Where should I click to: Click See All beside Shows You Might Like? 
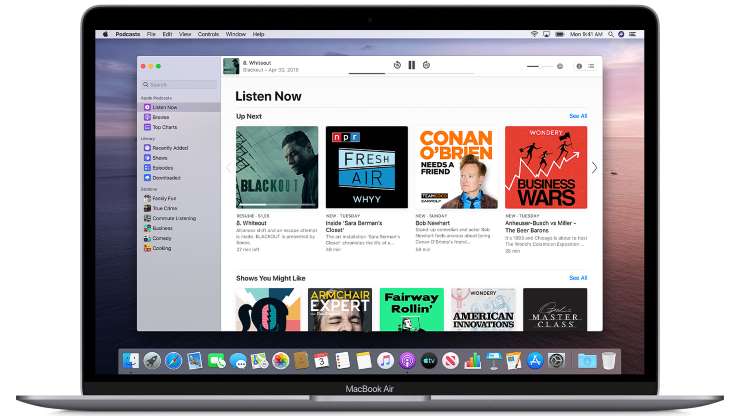[x=578, y=278]
